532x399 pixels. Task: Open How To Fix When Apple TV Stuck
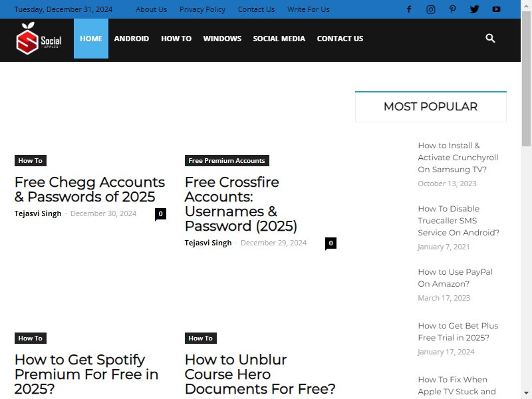tap(457, 386)
